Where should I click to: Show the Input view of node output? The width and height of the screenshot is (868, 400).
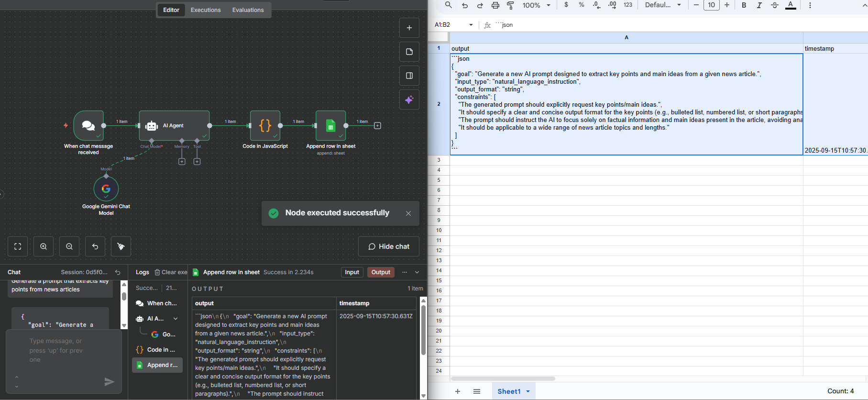352,272
